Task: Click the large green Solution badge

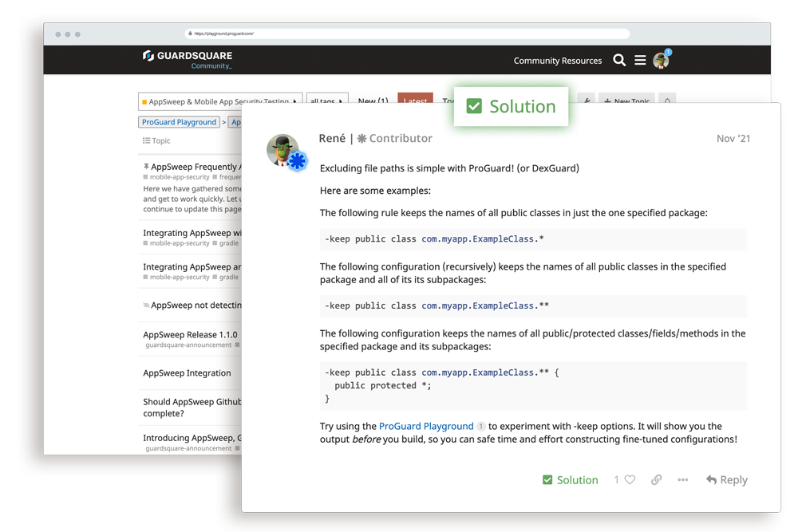Action: [x=511, y=106]
